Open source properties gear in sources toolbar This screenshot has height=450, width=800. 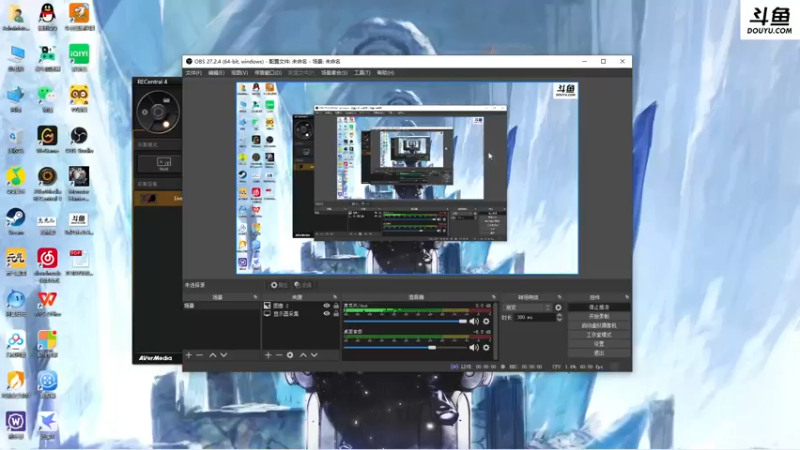click(x=290, y=355)
